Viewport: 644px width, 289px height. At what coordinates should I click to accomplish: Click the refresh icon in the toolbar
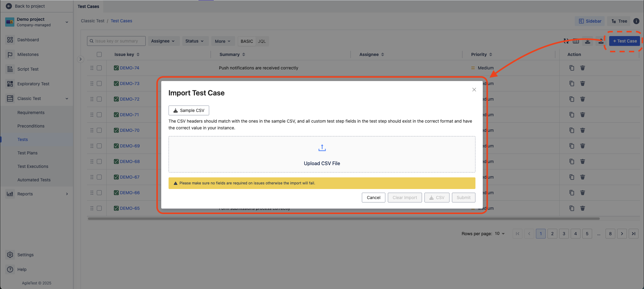(x=566, y=41)
